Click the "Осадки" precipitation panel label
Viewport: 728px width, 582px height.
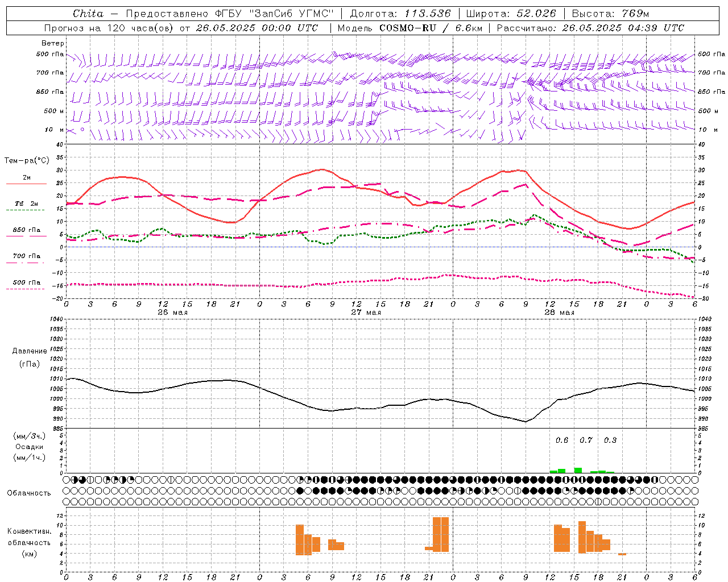[x=30, y=447]
